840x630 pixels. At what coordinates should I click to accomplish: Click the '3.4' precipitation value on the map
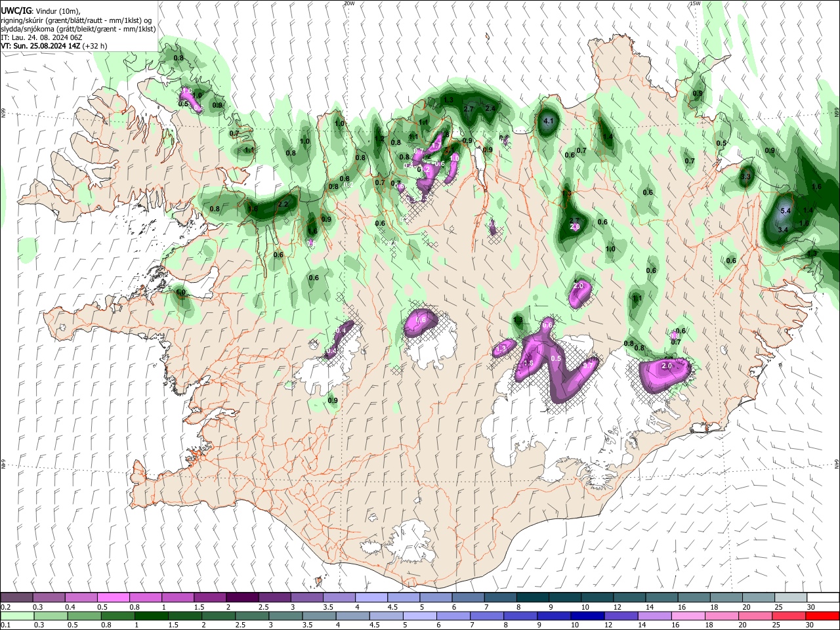(783, 230)
